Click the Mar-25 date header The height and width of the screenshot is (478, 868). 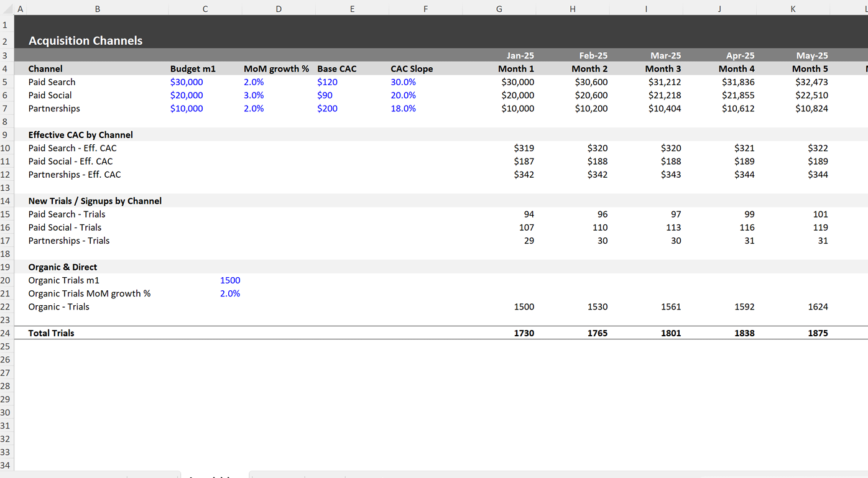coord(667,55)
